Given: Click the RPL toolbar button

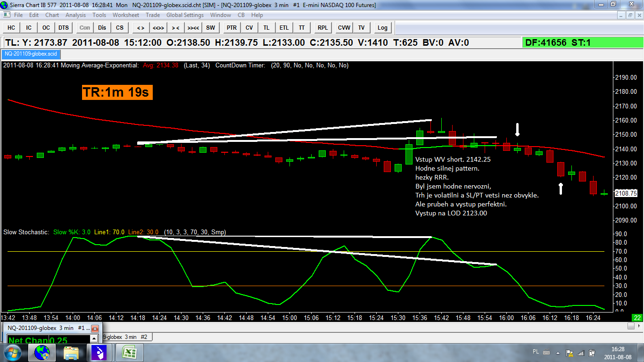Looking at the screenshot, I should click(322, 28).
